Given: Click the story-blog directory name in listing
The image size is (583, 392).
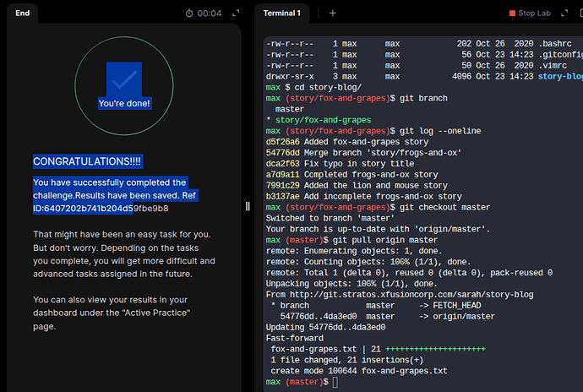Looking at the screenshot, I should [x=560, y=76].
